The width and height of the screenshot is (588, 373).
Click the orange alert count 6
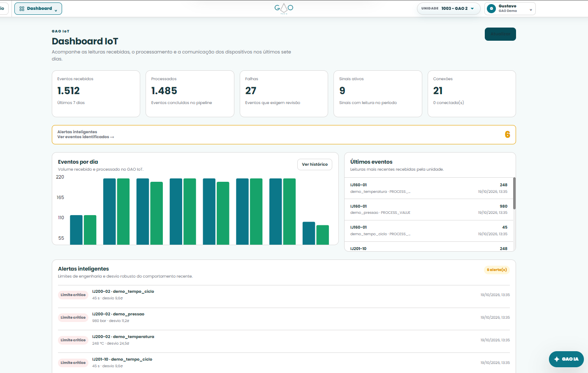point(507,134)
